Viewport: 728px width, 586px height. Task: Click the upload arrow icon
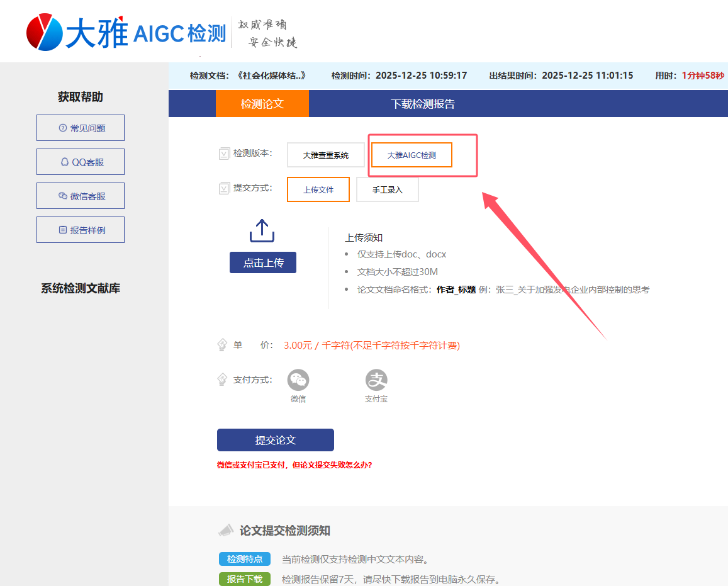coord(262,231)
